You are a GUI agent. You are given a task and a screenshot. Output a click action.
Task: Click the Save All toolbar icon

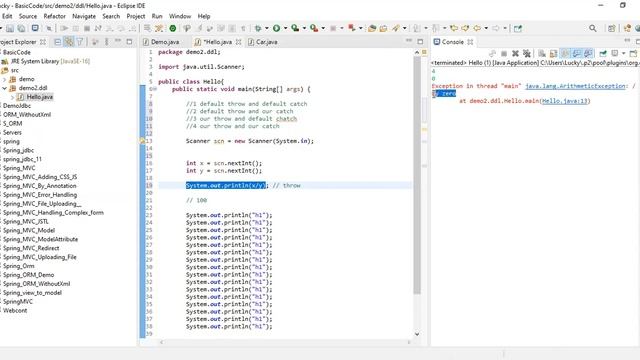21,28
